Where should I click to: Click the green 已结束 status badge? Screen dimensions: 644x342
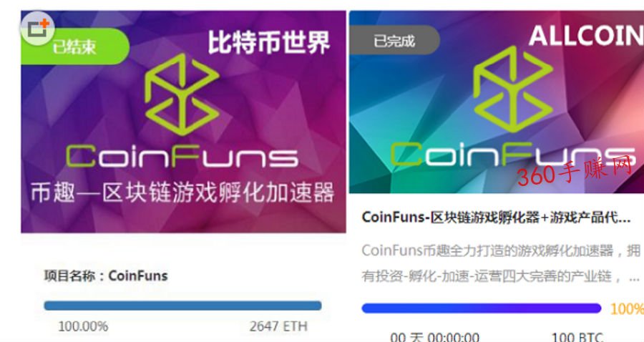75,47
